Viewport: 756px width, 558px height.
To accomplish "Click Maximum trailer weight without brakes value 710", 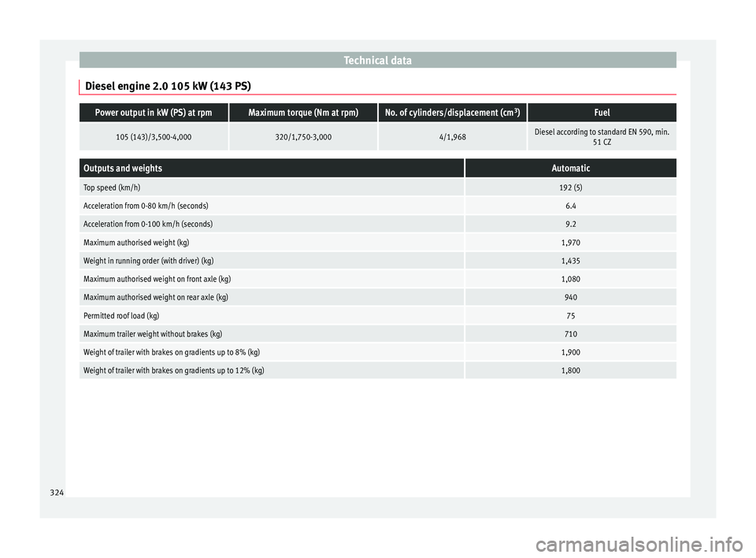I will point(570,334).
